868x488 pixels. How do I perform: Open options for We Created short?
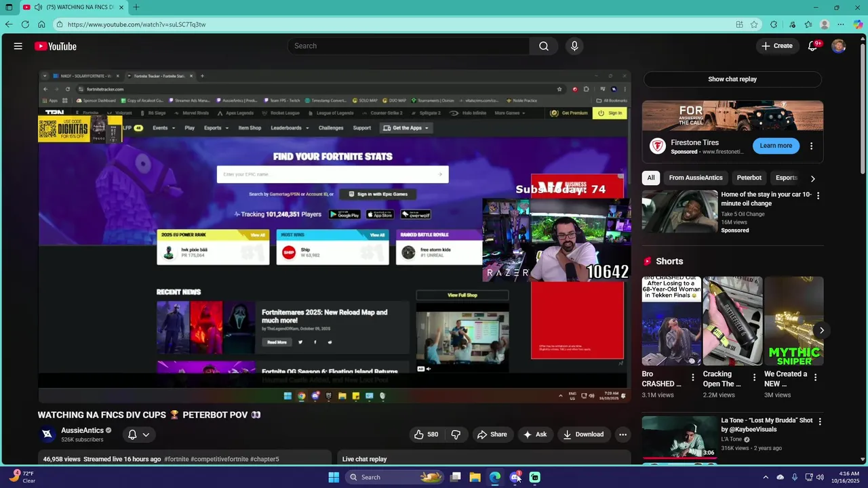click(814, 378)
